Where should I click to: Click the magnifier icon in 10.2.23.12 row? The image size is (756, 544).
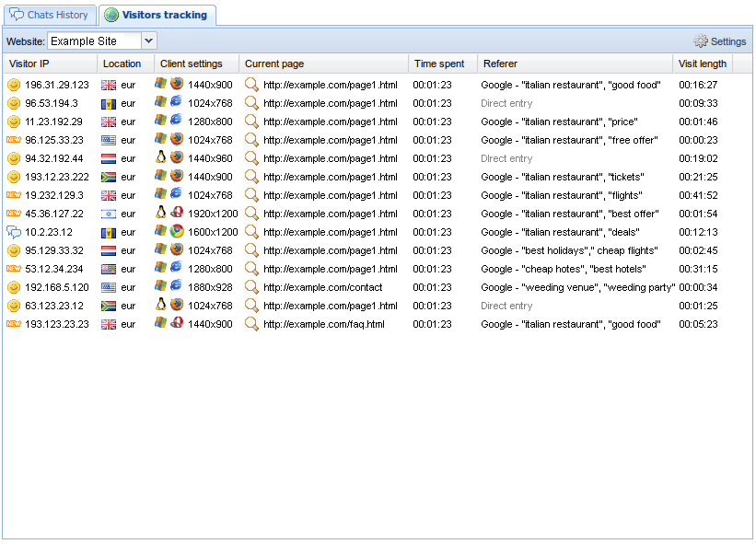coord(251,232)
